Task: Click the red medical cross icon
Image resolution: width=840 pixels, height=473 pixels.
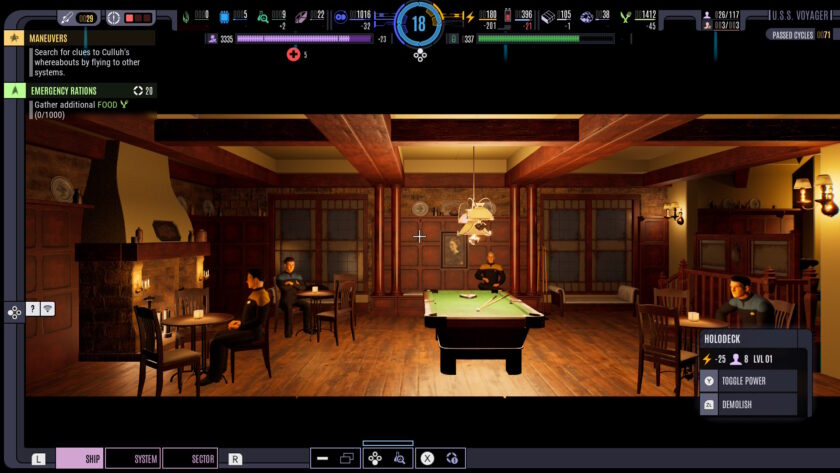Action: [x=293, y=54]
